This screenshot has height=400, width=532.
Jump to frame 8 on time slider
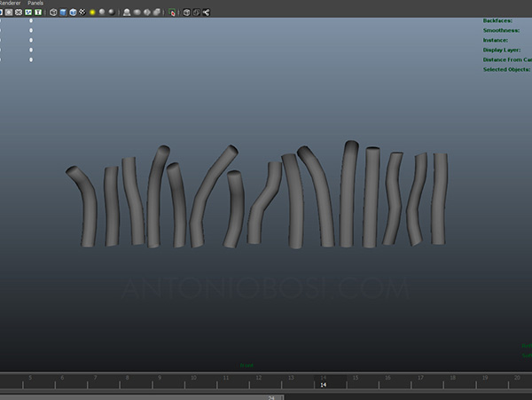coord(127,378)
